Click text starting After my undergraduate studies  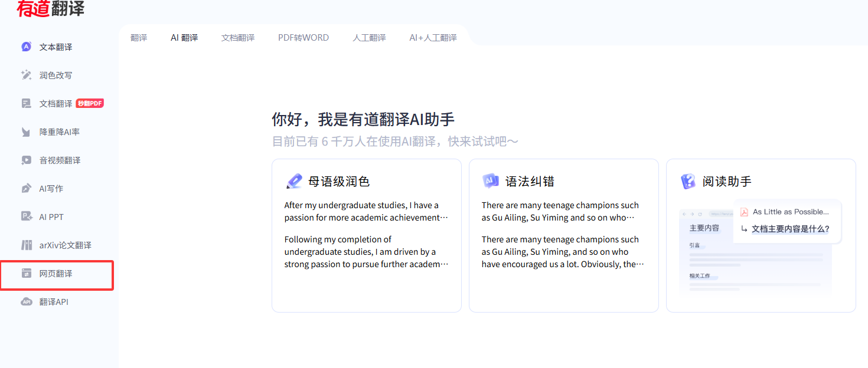(x=366, y=211)
